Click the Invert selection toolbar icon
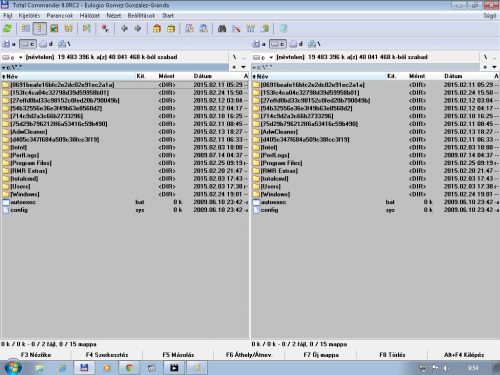The image size is (500, 375). tap(87, 29)
